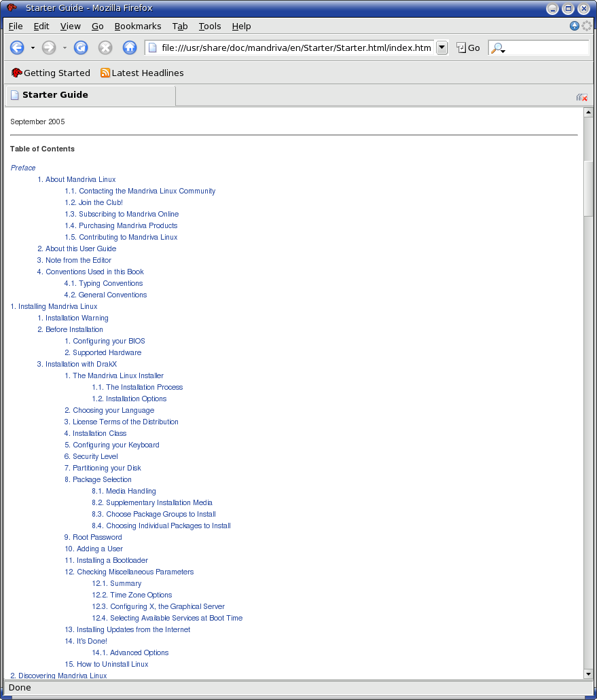This screenshot has width=597, height=700.
Task: Expand the address bar history dropdown
Action: click(x=441, y=48)
